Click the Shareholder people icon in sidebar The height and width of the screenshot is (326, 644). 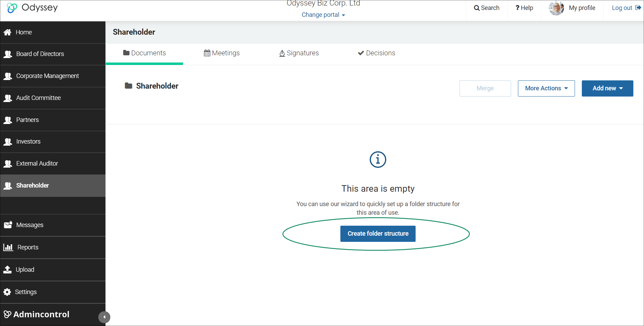[x=8, y=186]
